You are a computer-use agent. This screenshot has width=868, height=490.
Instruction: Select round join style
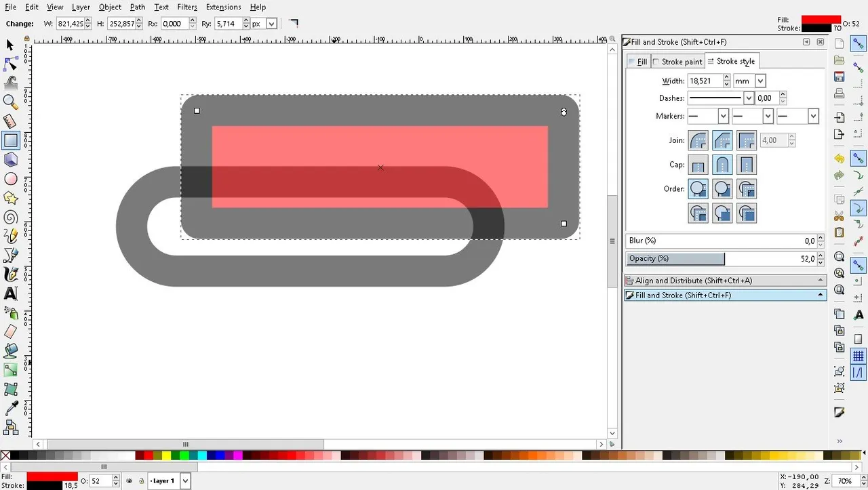[698, 140]
